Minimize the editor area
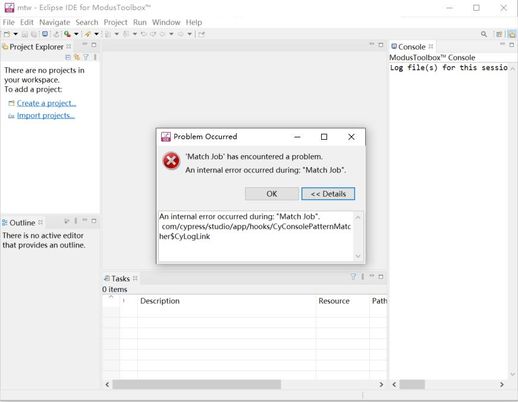Image resolution: width=518 pixels, height=402 pixels. (x=372, y=44)
